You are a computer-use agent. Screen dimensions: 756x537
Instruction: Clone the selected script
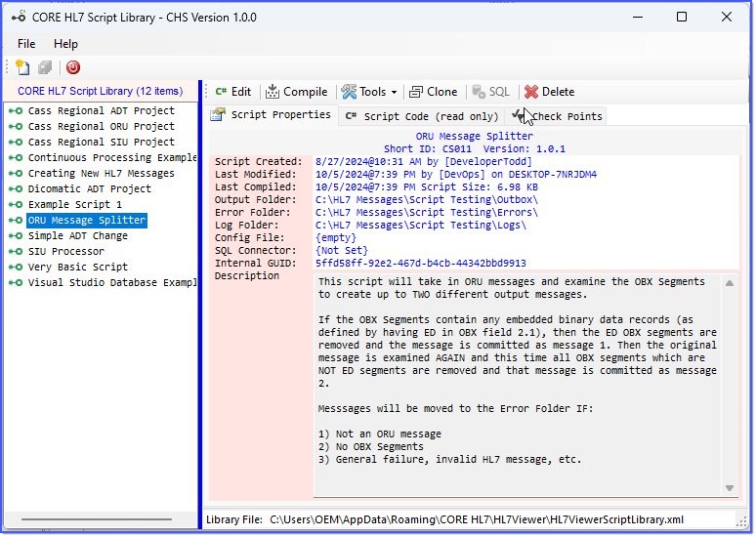pyautogui.click(x=433, y=92)
